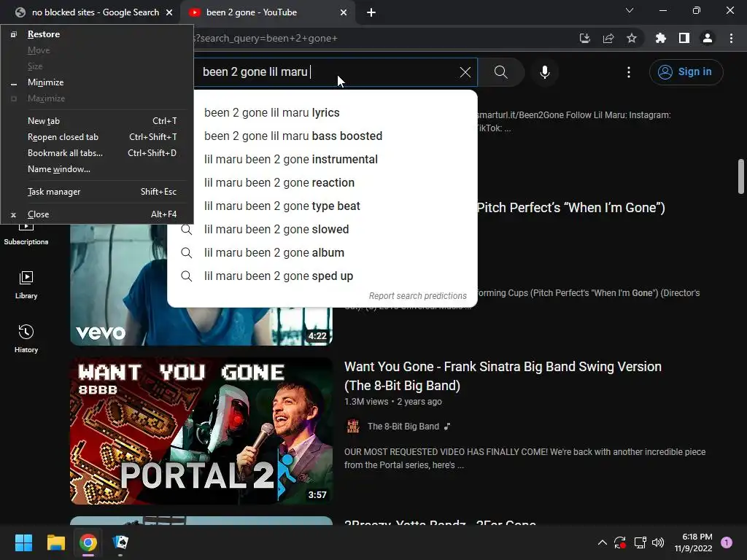Open YouTube settings three-dot menu
747x560 pixels.
628,72
